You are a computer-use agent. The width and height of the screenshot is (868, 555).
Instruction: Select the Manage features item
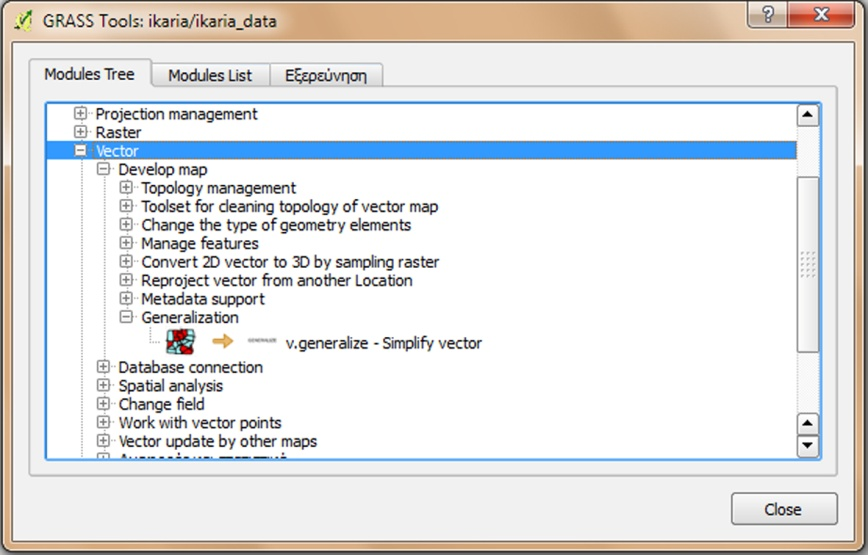pyautogui.click(x=200, y=243)
